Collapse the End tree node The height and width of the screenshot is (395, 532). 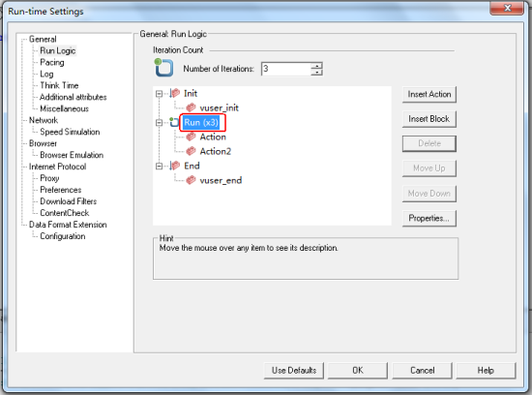159,167
